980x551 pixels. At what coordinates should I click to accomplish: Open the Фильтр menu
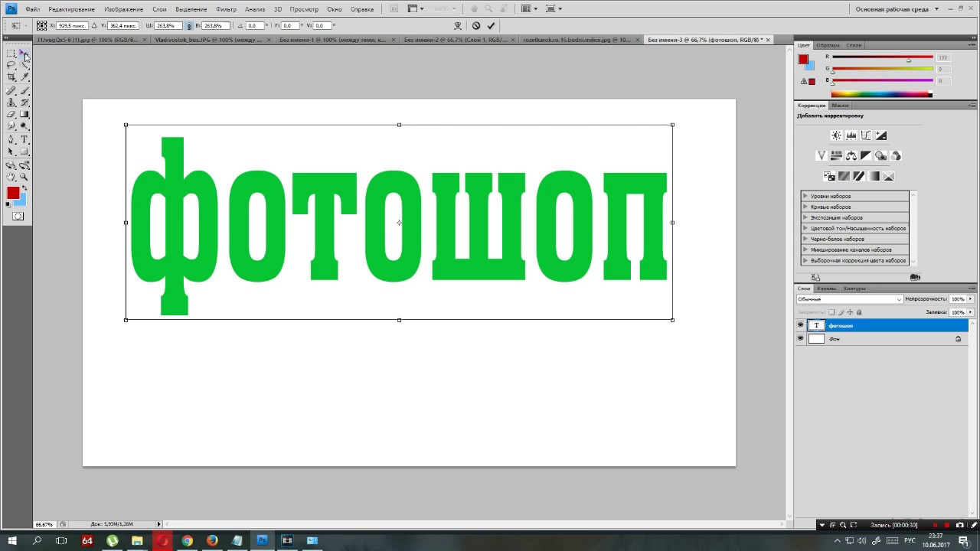click(226, 9)
